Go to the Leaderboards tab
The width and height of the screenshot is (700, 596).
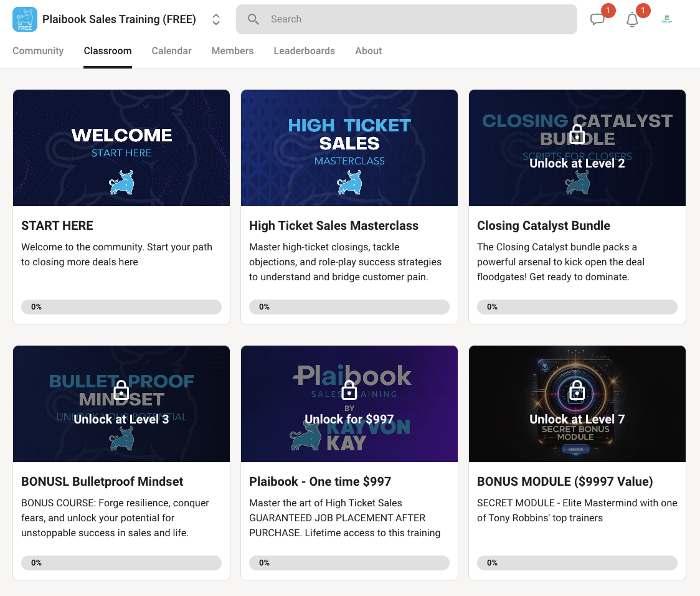click(x=304, y=51)
